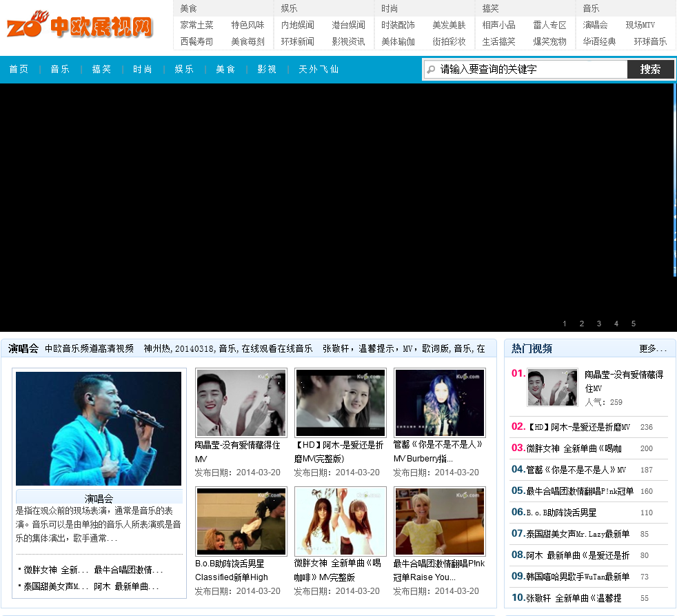Viewport: 677px width, 616px height.
Task: Open 微胖女神 全新单曲《喝咖啡》 thumbnail
Action: tap(341, 521)
